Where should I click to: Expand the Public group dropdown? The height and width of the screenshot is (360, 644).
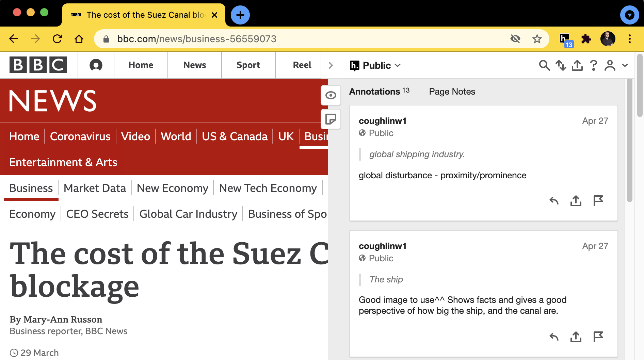click(375, 65)
